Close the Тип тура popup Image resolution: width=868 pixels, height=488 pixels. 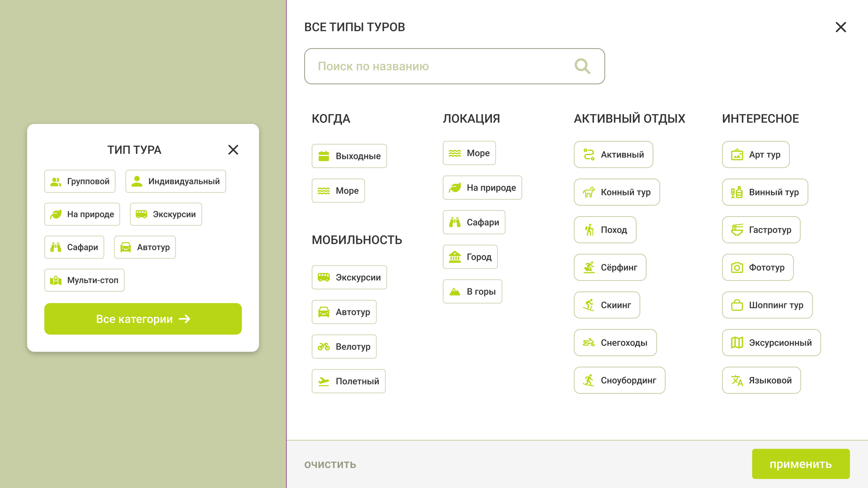point(233,150)
